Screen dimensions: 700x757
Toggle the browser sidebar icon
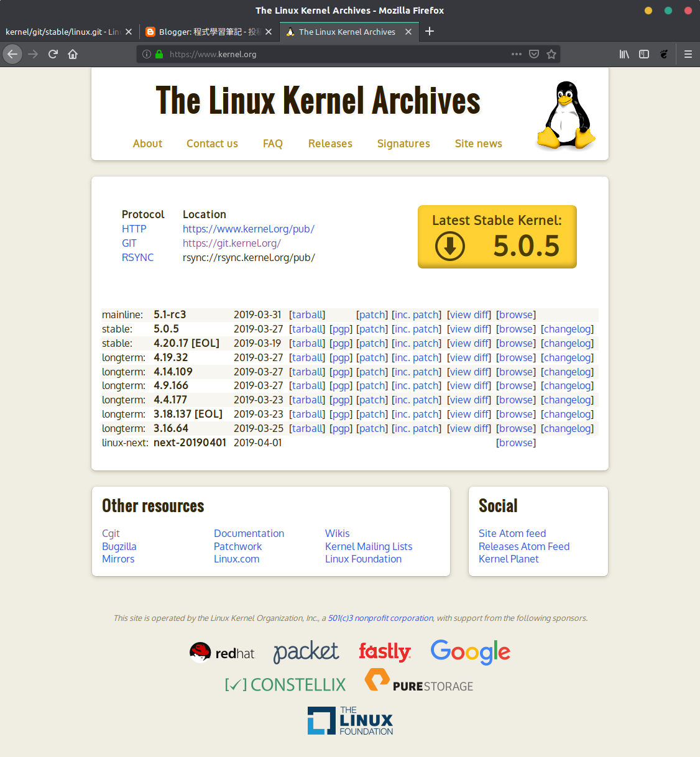tap(644, 54)
